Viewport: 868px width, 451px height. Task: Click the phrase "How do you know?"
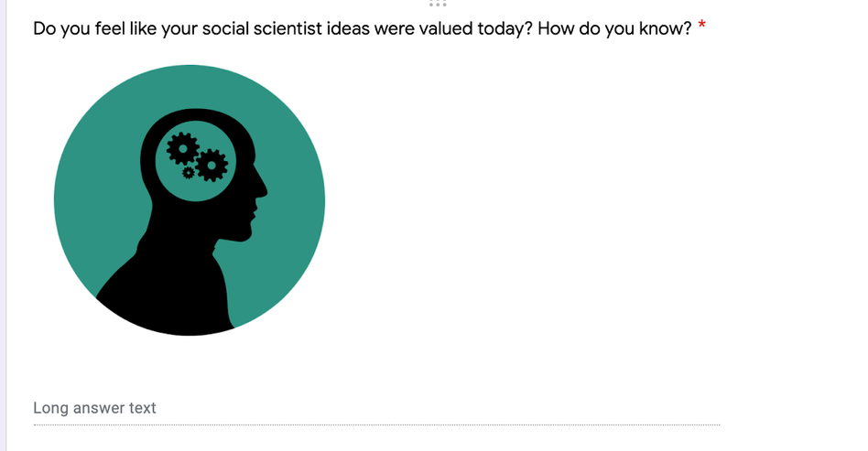[x=613, y=28]
